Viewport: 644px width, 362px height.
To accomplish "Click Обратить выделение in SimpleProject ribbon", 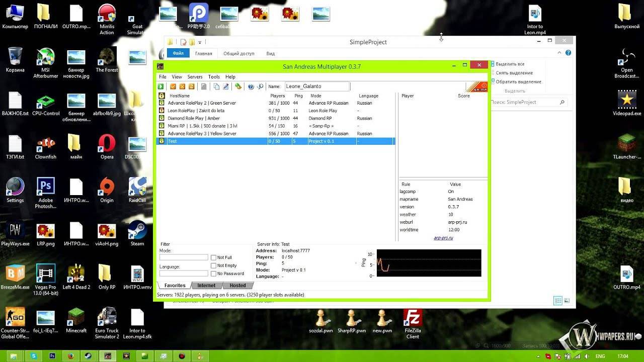I will coord(516,81).
